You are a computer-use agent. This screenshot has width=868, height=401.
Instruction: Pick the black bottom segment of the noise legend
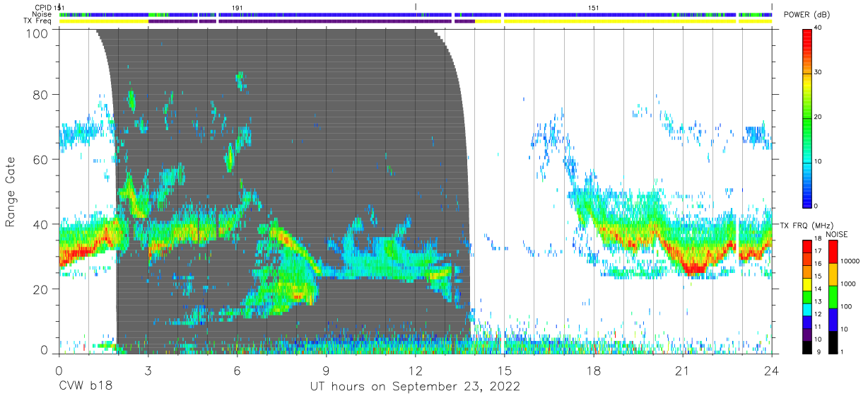coord(833,342)
